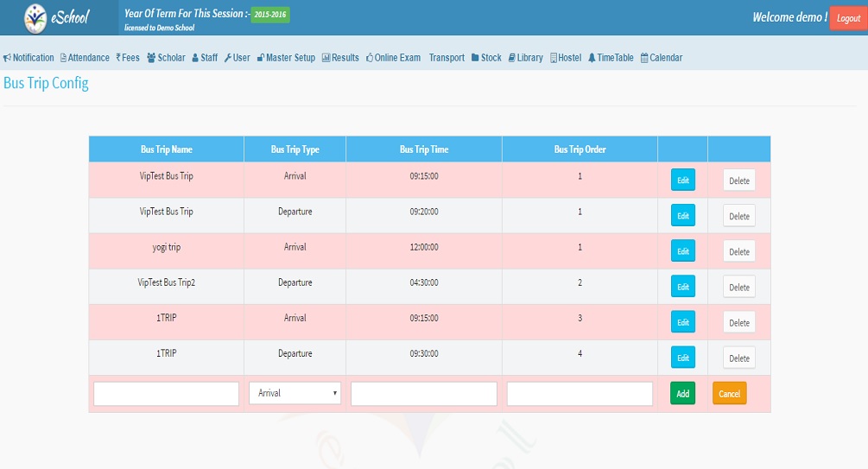Open Fees via the rupee icon
Image resolution: width=868 pixels, height=469 pixels.
pos(118,58)
